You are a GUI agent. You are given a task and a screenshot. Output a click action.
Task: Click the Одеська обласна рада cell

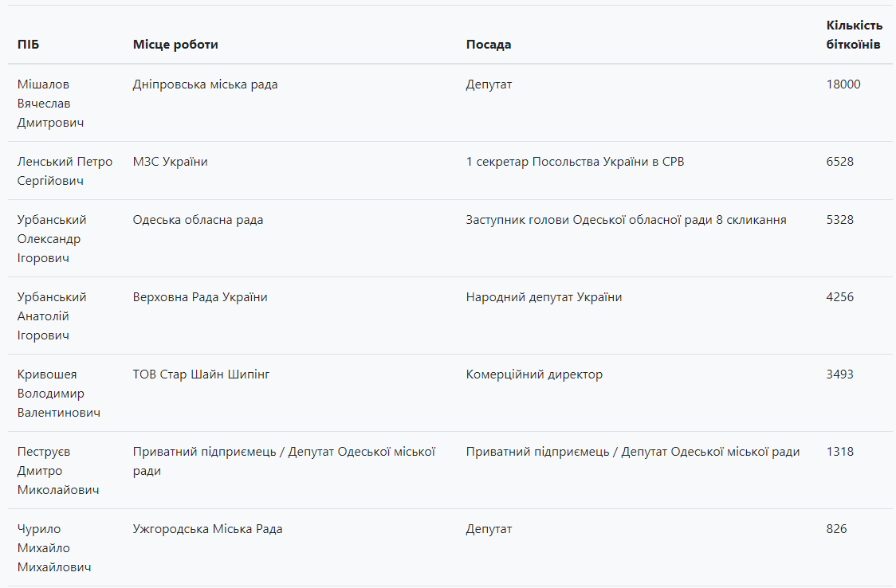(198, 220)
